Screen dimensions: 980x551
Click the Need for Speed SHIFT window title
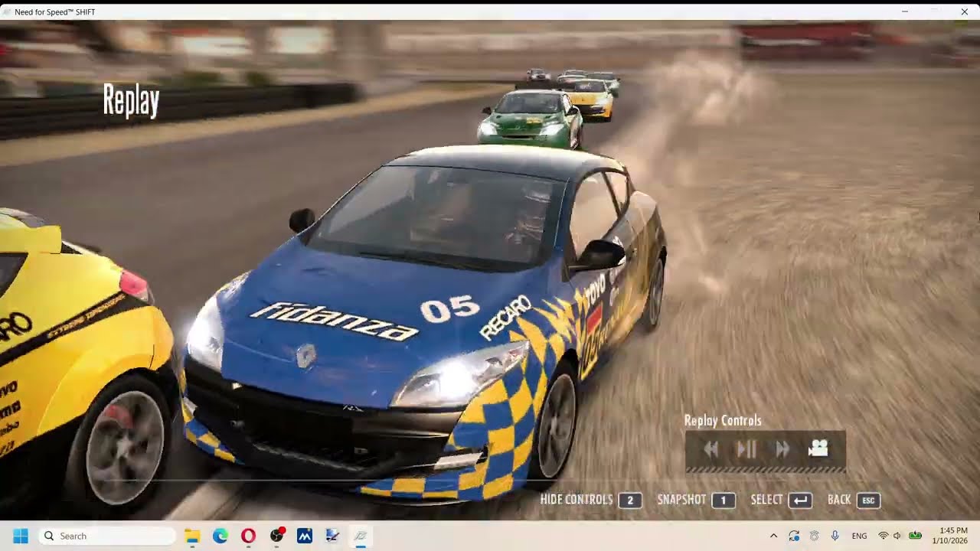click(x=54, y=12)
